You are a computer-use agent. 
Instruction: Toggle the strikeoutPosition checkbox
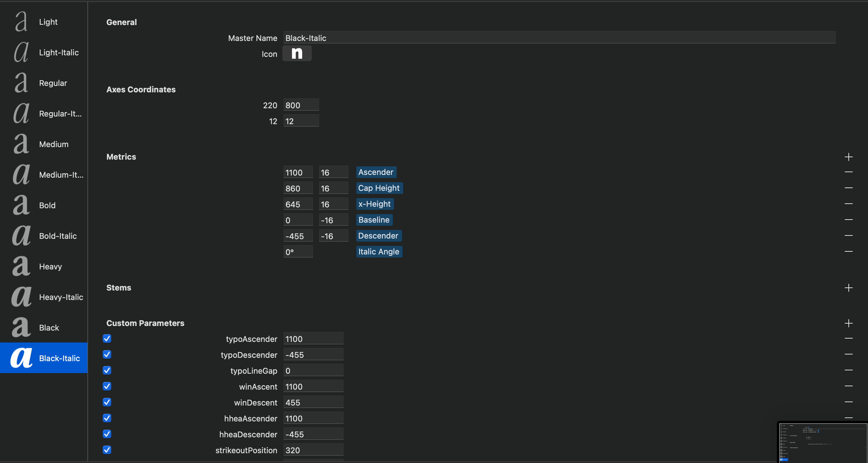(x=107, y=450)
